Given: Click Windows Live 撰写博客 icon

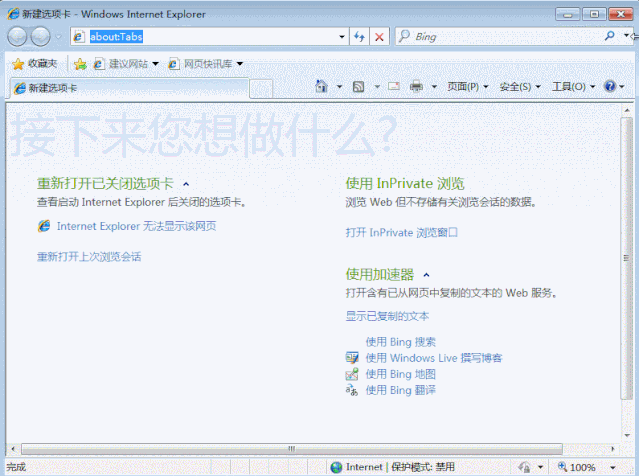Looking at the screenshot, I should pos(352,358).
